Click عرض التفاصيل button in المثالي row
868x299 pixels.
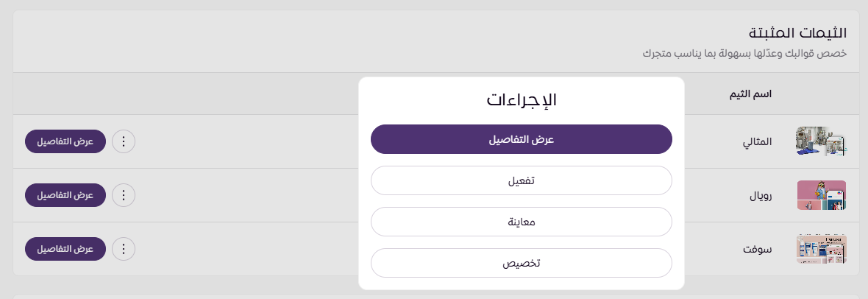[x=65, y=141]
